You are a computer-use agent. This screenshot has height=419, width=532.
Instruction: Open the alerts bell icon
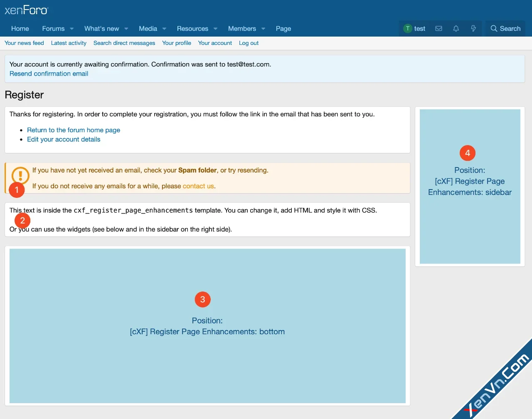click(456, 29)
